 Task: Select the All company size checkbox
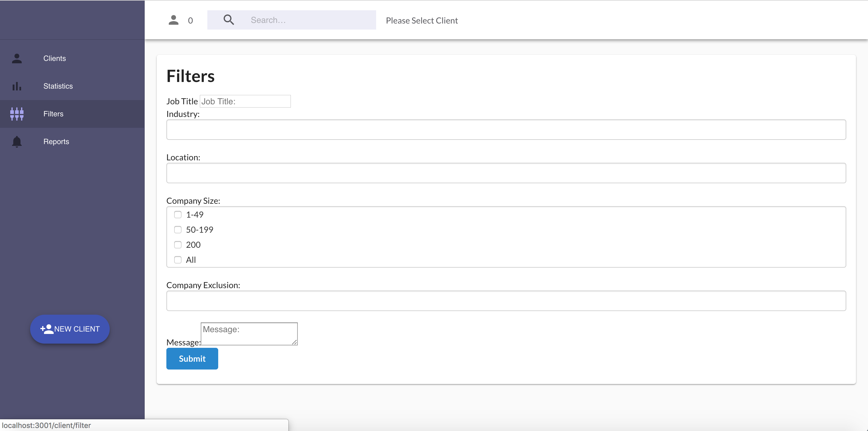pos(178,260)
